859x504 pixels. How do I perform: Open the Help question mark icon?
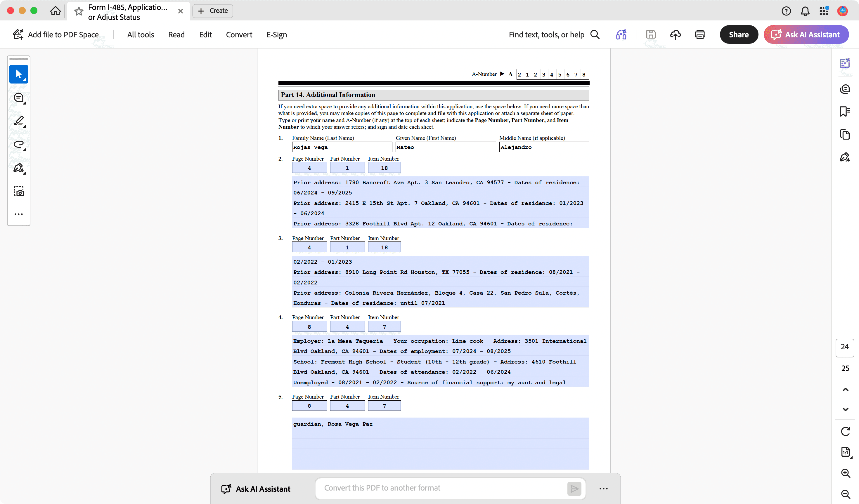click(x=786, y=11)
